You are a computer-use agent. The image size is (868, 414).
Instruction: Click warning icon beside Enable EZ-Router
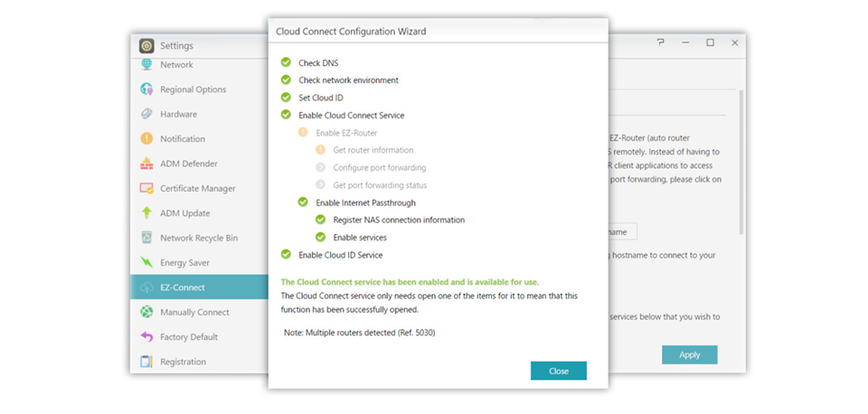(x=303, y=132)
